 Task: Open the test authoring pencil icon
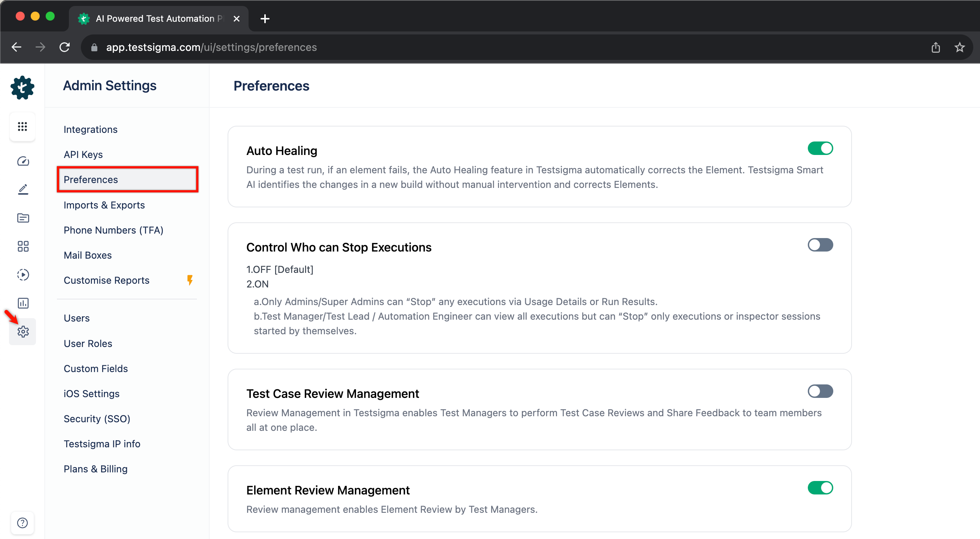[23, 189]
